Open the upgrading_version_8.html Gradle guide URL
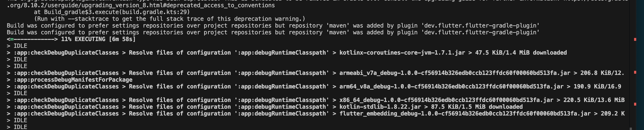Screen dimensions: 644x130 [141, 5]
